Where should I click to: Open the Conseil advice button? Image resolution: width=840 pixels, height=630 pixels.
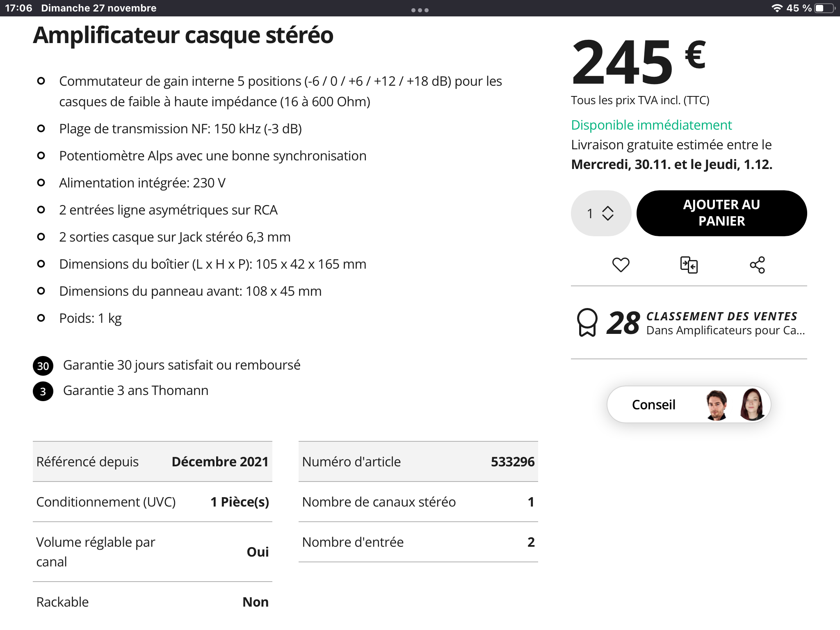click(653, 405)
